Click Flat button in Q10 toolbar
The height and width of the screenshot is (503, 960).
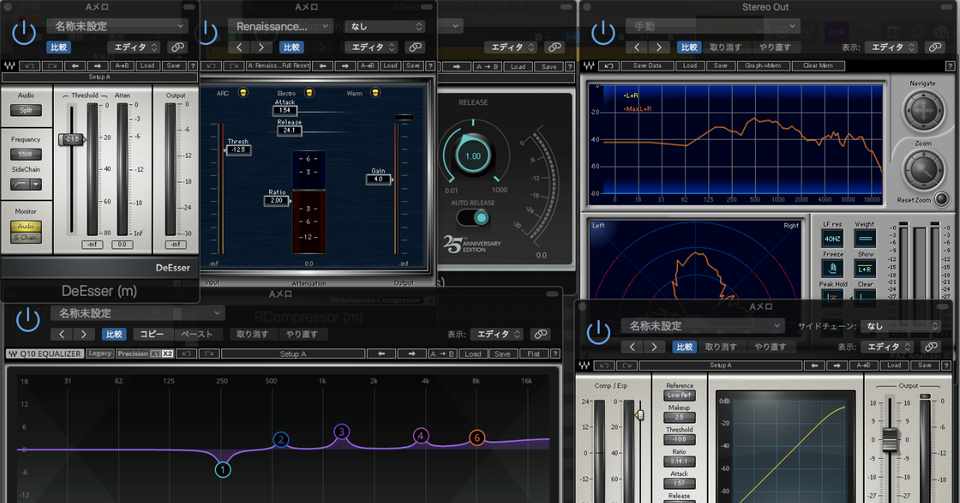pyautogui.click(x=533, y=354)
